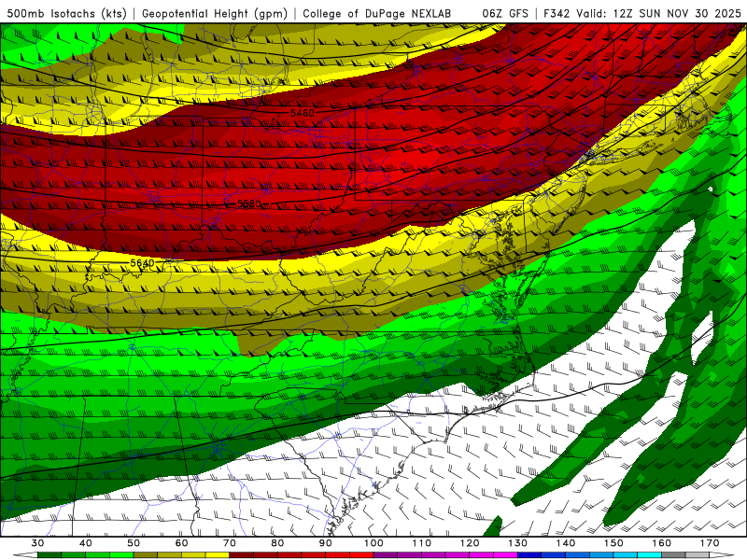The width and height of the screenshot is (747, 560).
Task: Click the legend value 120
Action: (470, 543)
